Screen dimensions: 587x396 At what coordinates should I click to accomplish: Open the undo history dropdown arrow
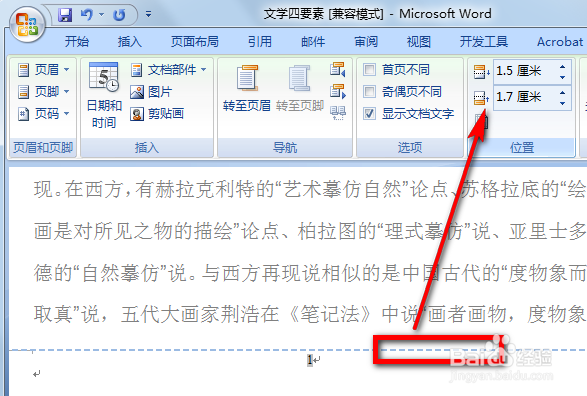(101, 15)
